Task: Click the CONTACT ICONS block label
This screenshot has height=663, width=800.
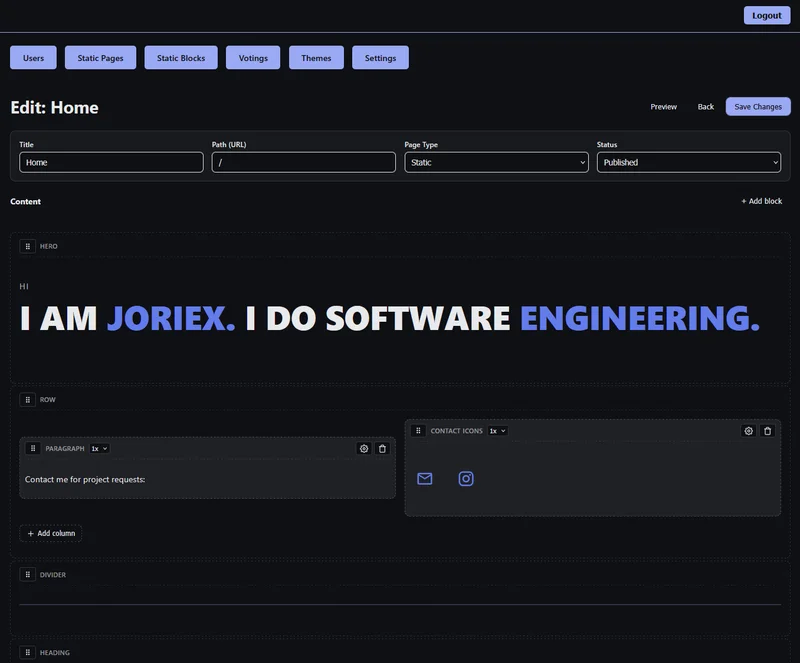Action: coord(456,431)
